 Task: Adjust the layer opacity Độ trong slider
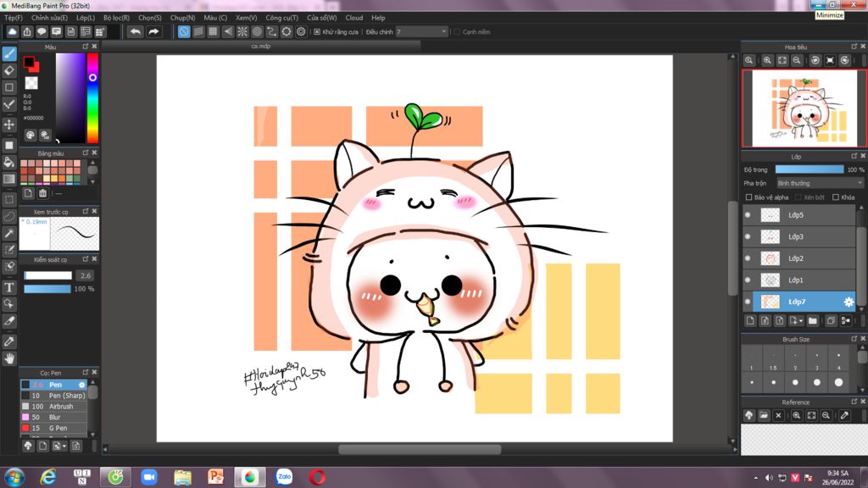click(x=810, y=169)
